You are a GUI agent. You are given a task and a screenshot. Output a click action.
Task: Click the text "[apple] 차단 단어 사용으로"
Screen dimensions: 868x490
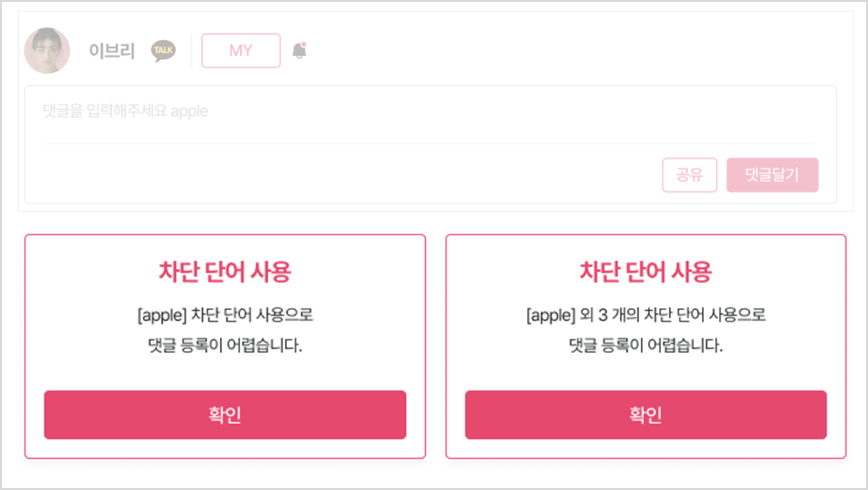pos(225,315)
